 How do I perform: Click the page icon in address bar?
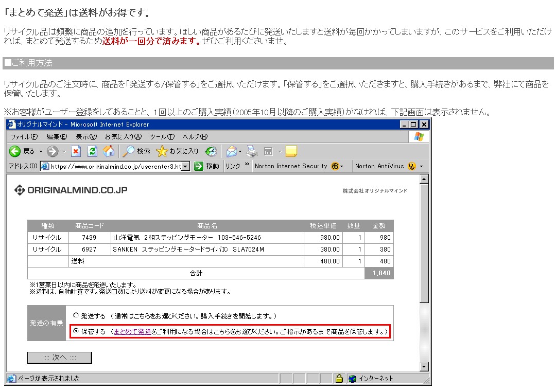(x=45, y=166)
